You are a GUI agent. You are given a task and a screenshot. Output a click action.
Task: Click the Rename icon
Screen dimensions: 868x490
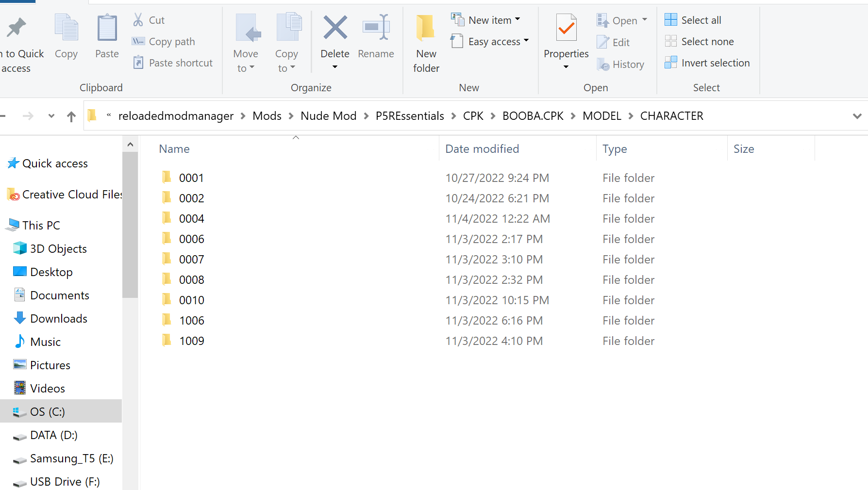click(376, 27)
